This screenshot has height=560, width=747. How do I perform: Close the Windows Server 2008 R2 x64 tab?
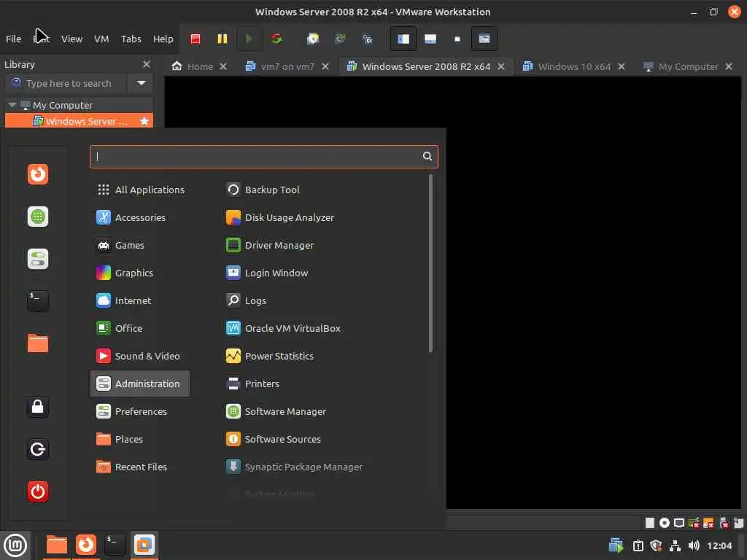tap(501, 66)
